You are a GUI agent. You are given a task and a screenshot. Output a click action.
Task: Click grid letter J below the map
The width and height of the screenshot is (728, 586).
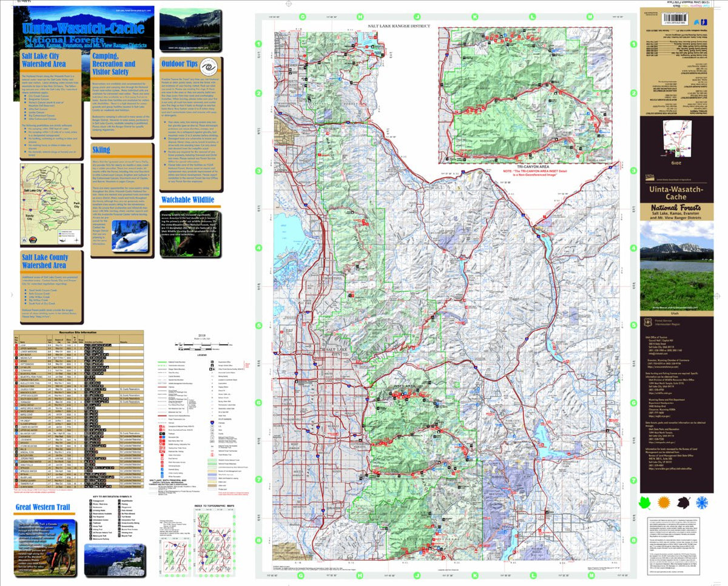coord(417,576)
